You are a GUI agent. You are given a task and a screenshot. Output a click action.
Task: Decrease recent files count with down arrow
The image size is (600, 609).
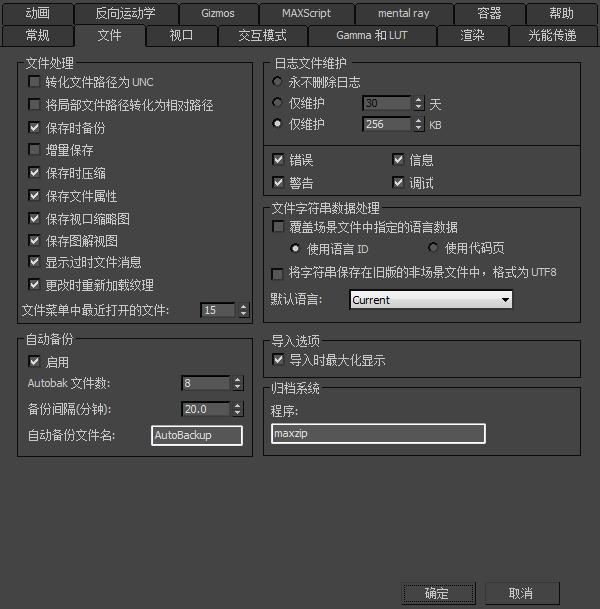[243, 313]
